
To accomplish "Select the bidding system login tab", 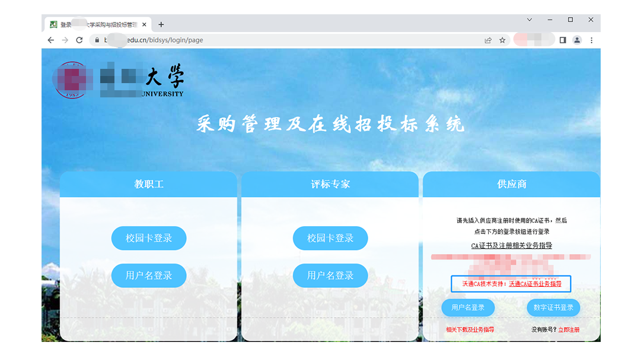I will [x=95, y=24].
